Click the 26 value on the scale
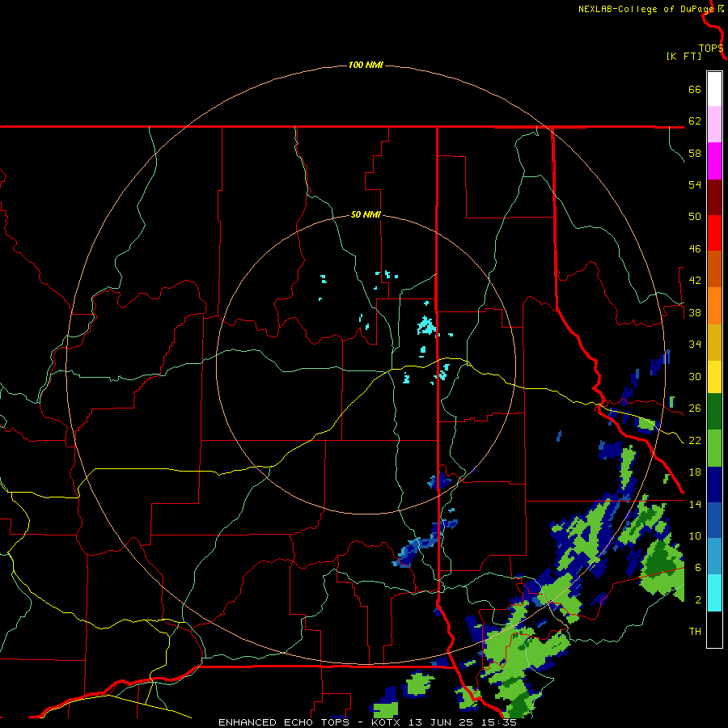728x728 pixels. [695, 408]
